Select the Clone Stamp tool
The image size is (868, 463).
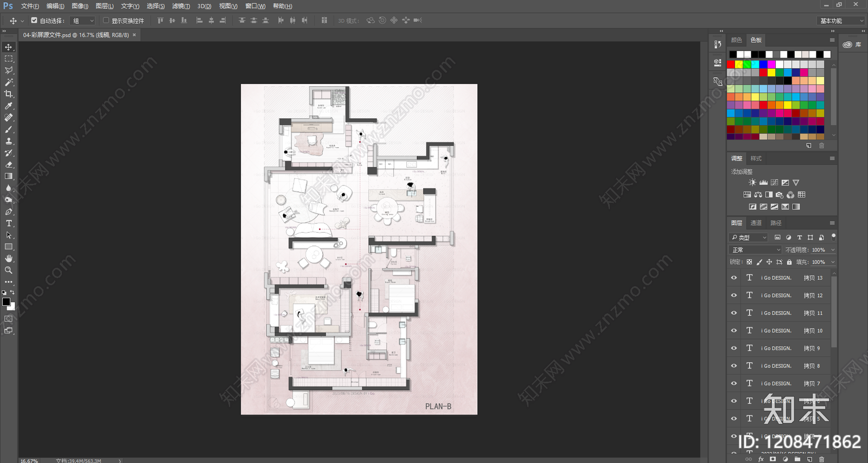(9, 141)
